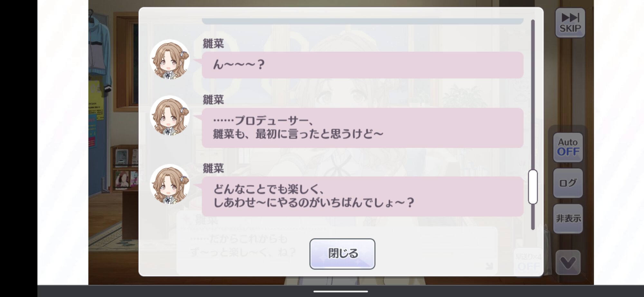
Task: Click the どんなことでも楽しく dialogue bubble
Action: tap(363, 196)
